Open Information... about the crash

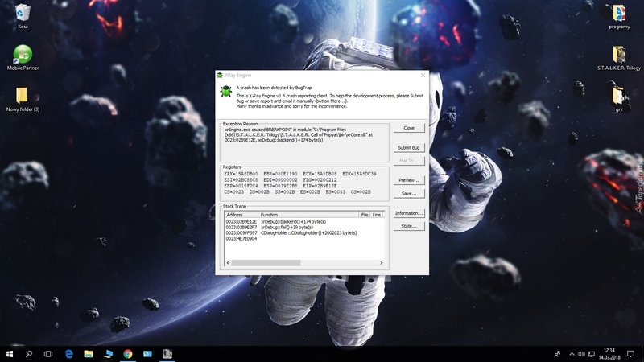(x=409, y=213)
